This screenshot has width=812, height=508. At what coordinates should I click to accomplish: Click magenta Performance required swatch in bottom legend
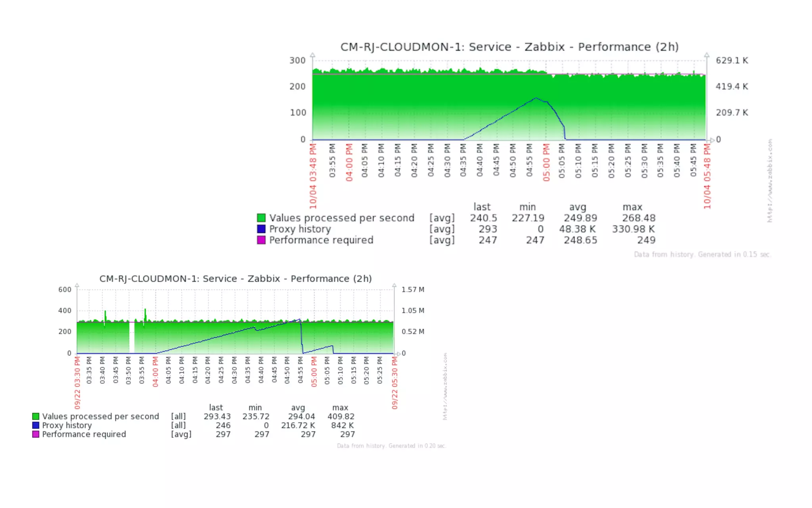pyautogui.click(x=36, y=434)
